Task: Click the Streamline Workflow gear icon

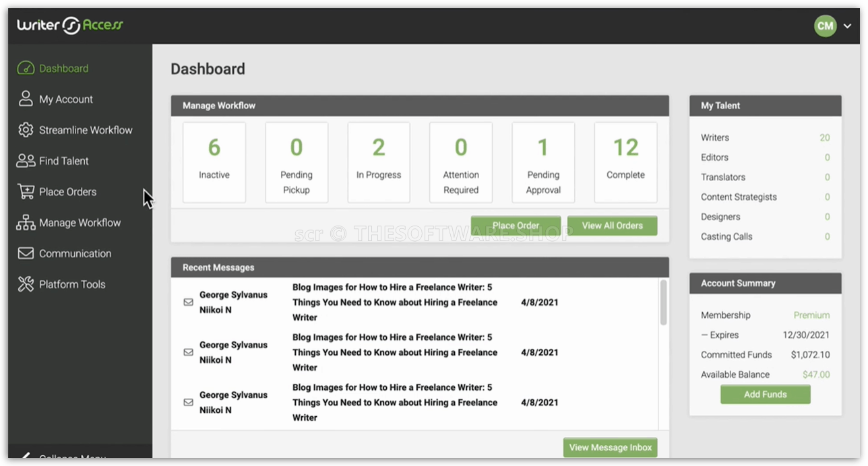Action: [x=26, y=130]
